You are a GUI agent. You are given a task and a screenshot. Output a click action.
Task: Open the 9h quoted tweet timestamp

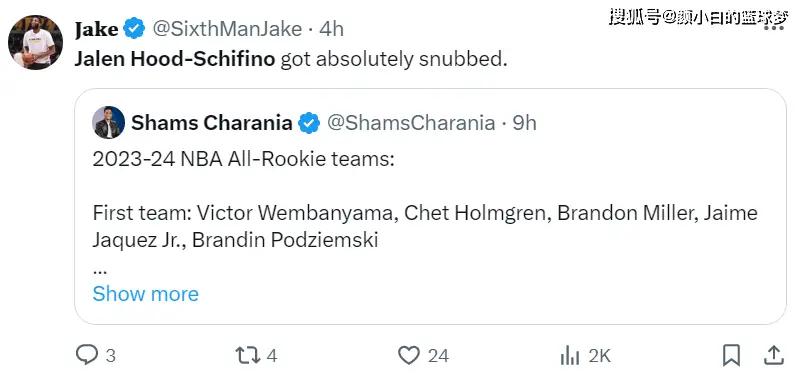pos(525,123)
